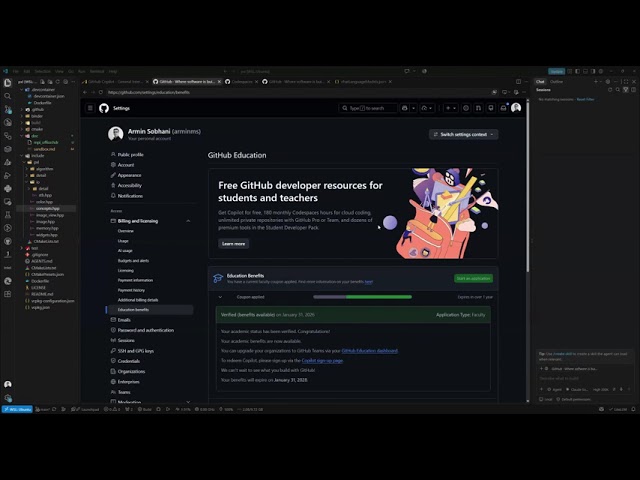This screenshot has width=640, height=480.
Task: Refresh the chat Sessions list
Action: (x=610, y=89)
